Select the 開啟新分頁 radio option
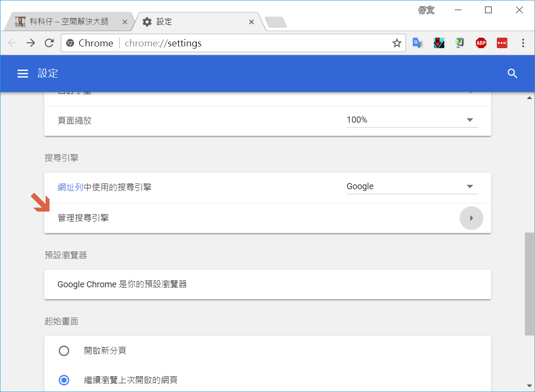 click(64, 351)
